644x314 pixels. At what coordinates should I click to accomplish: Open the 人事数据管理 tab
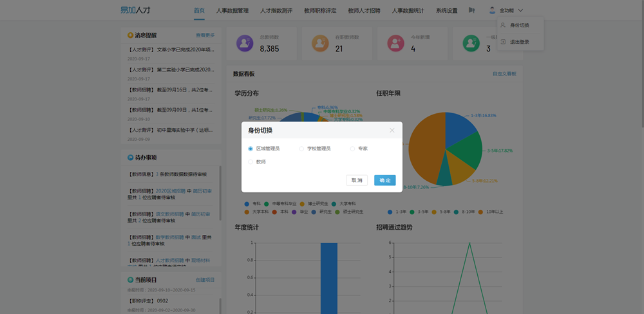click(232, 10)
